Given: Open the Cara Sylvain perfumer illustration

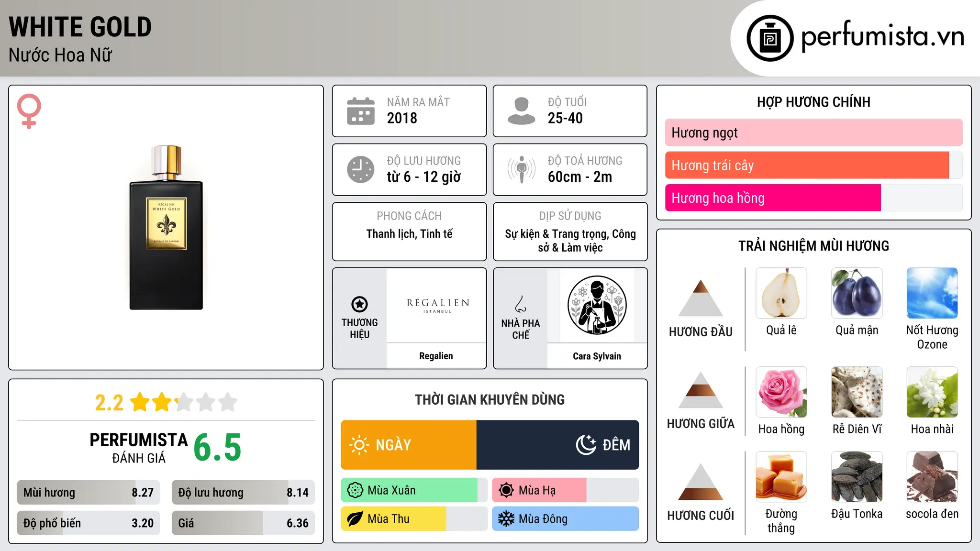Looking at the screenshot, I should (x=597, y=305).
